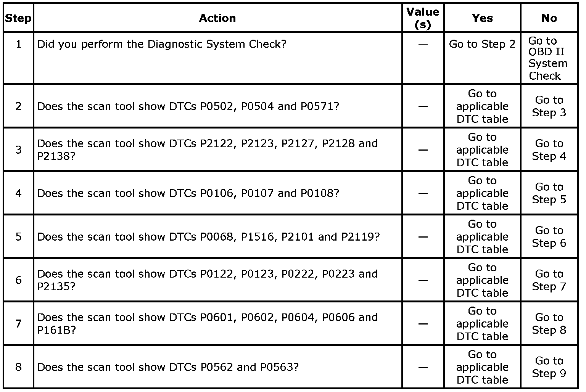586x392 pixels.
Task: Click 'Go to Step 2' in row 1
Action: coord(482,44)
